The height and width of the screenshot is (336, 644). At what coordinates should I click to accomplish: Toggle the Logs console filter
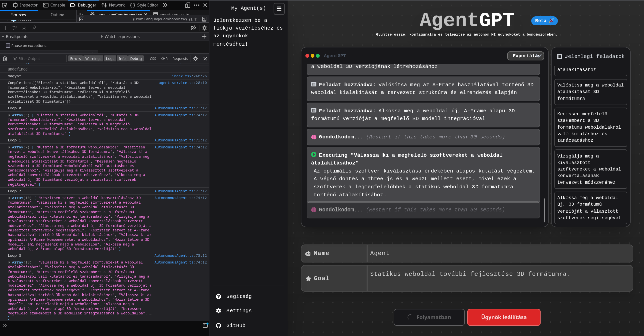[110, 59]
